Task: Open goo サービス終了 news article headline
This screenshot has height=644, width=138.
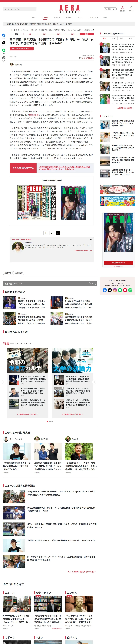Action: [61, 493]
